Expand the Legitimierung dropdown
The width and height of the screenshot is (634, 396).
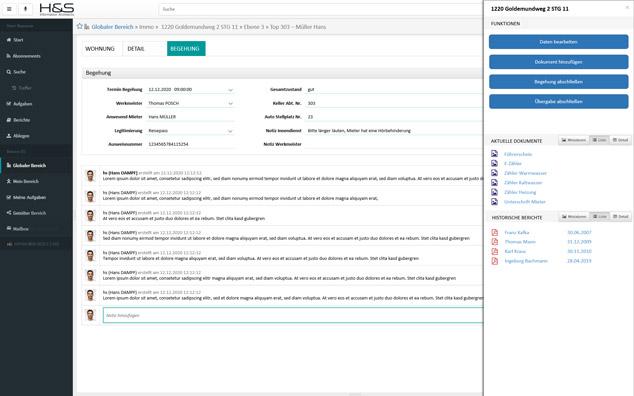(230, 131)
